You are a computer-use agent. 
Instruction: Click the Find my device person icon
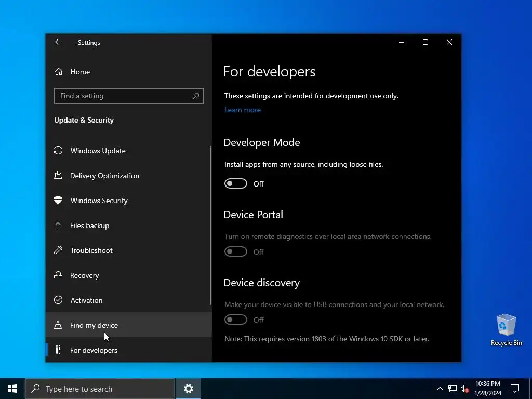tap(58, 325)
